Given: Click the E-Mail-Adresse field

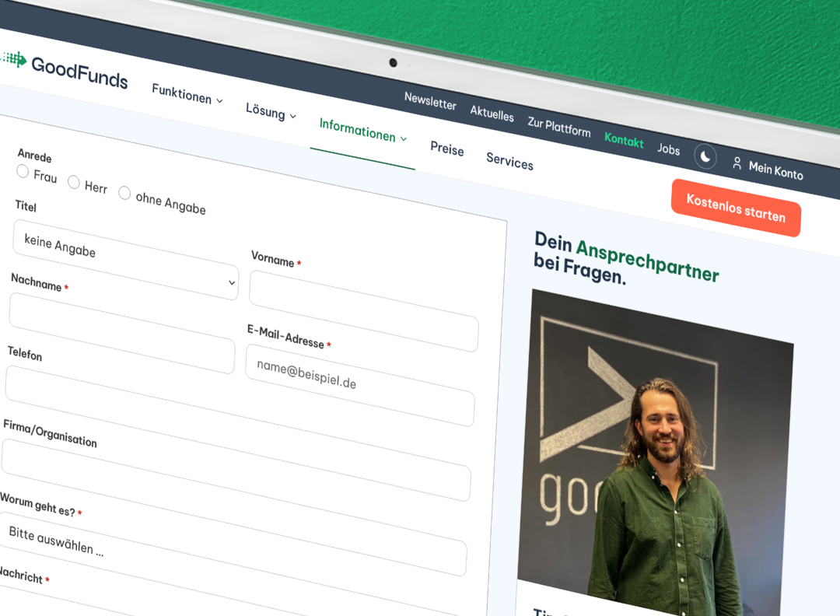Looking at the screenshot, I should pos(360,385).
